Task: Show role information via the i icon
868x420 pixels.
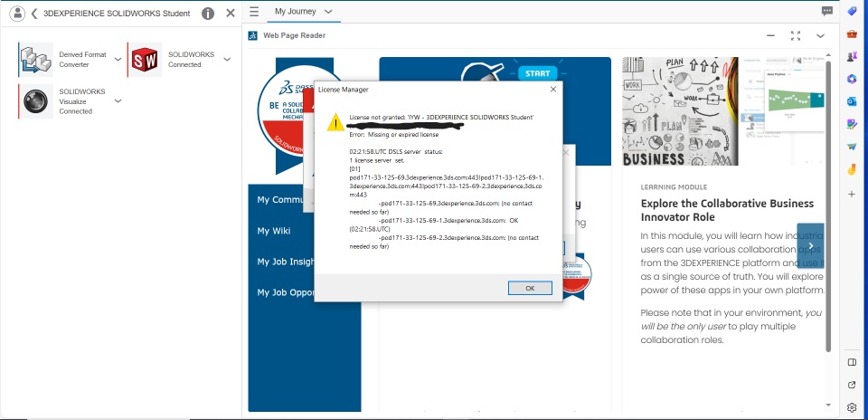Action: 208,14
